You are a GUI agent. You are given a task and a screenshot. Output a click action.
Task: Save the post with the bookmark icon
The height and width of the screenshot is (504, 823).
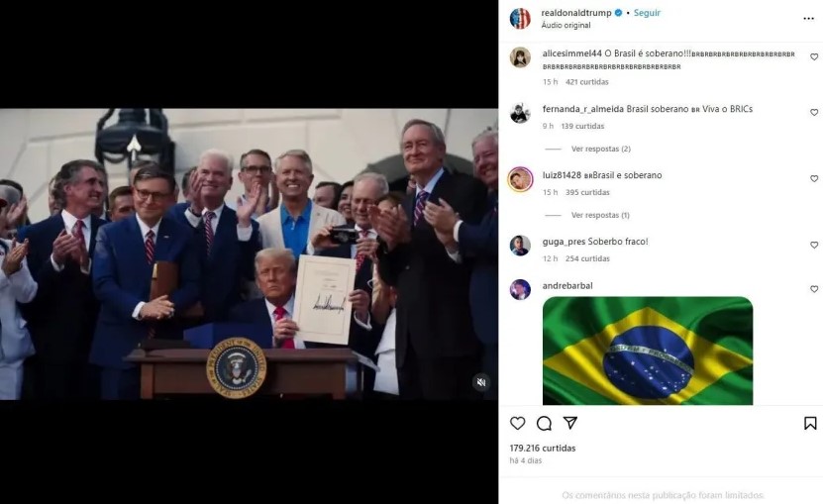pyautogui.click(x=810, y=423)
